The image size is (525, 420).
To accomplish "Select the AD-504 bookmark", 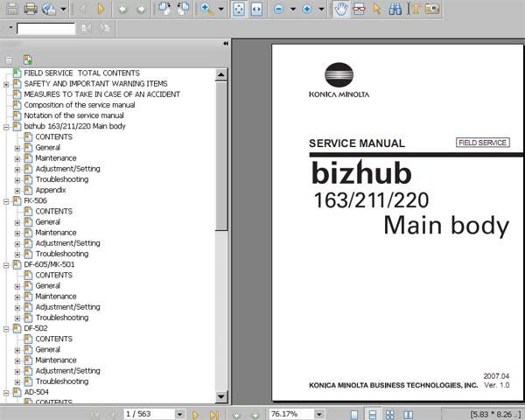I will point(36,392).
